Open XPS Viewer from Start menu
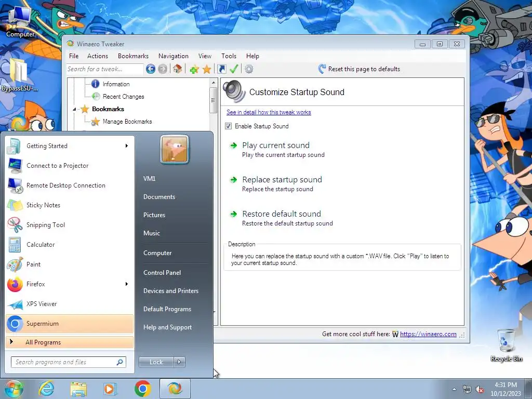This screenshot has height=399, width=532. (70, 304)
